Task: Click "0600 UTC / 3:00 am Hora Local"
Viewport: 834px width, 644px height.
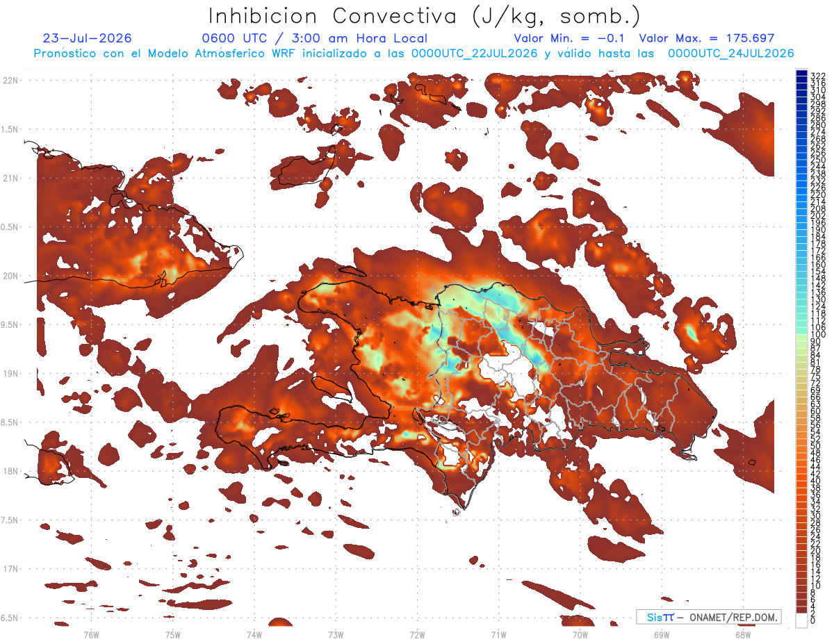Action: pyautogui.click(x=314, y=38)
